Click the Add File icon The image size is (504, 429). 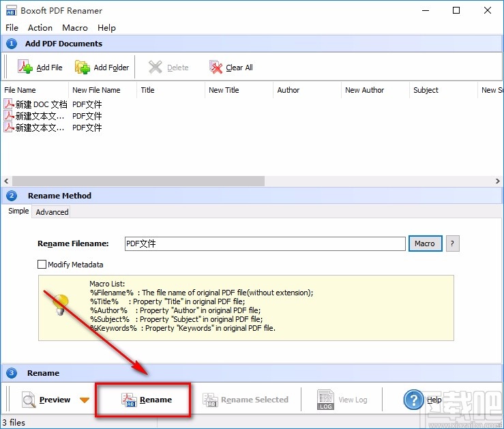pos(25,67)
